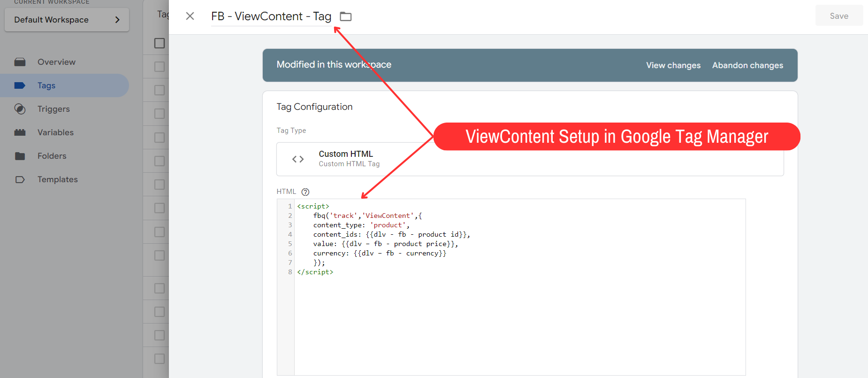Viewport: 868px width, 378px height.
Task: Click the Overview briefcase icon
Action: (x=20, y=62)
